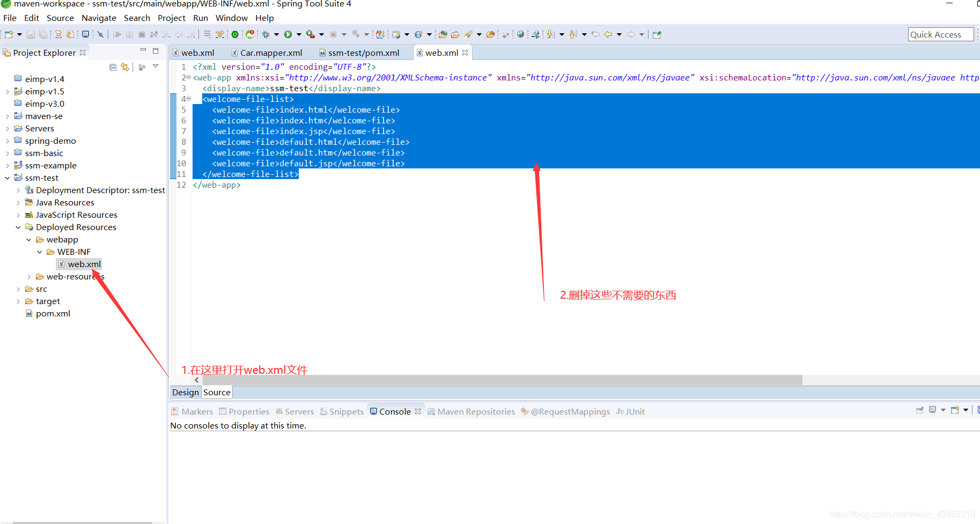Click the Open Type folder icon
Viewport: 980px width, 524px height.
(x=443, y=34)
